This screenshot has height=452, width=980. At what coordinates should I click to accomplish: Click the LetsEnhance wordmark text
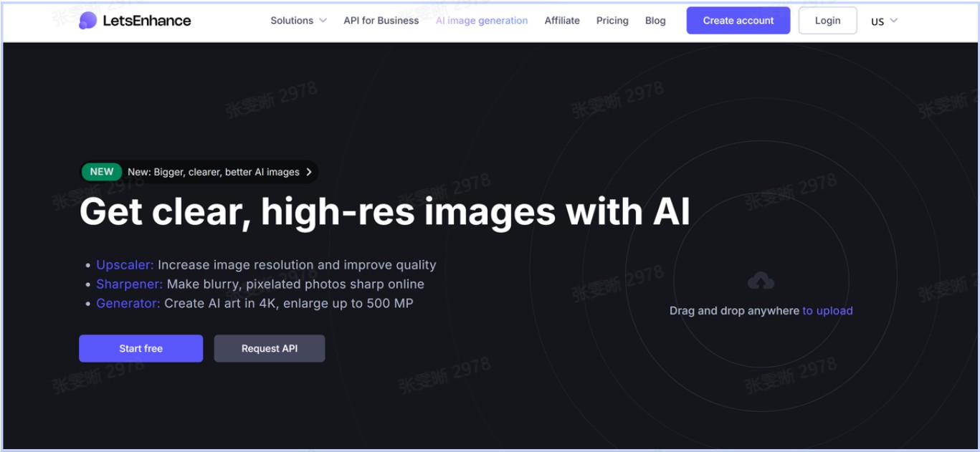(x=146, y=21)
